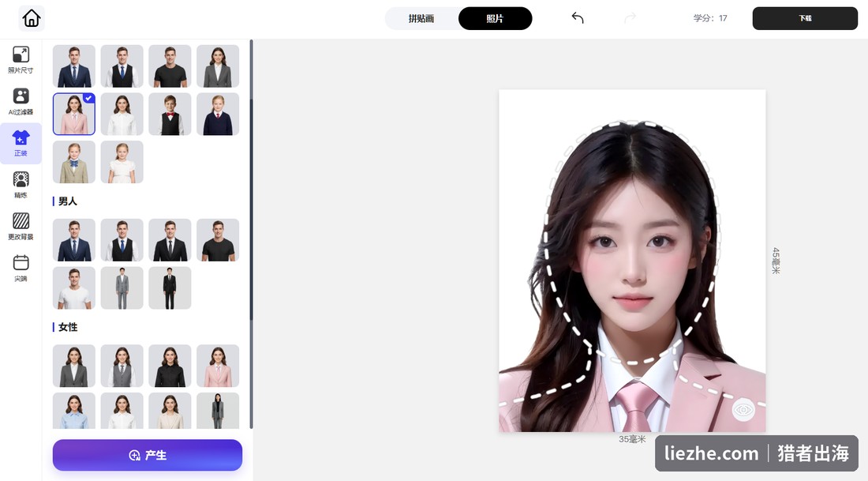Open the 照片尺寸 photo size tool
Image resolution: width=868 pixels, height=481 pixels.
pyautogui.click(x=21, y=60)
